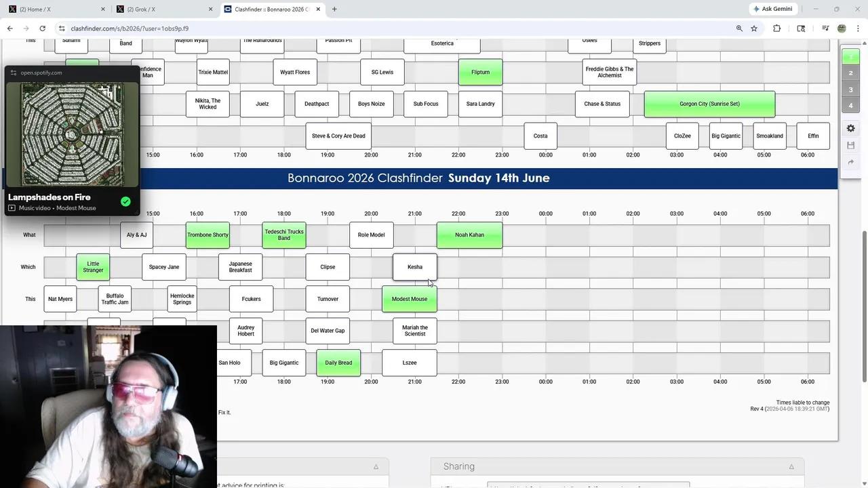The image size is (868, 488).
Task: Select Freddie Gibbs & The Alchemist block
Action: pos(609,72)
